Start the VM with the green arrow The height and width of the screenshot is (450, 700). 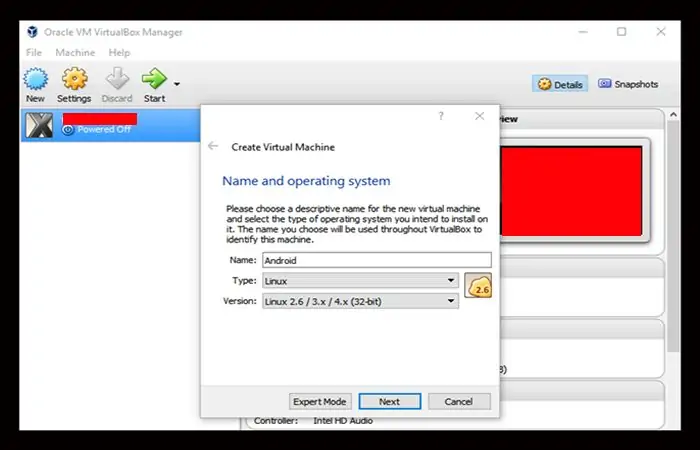(x=154, y=79)
